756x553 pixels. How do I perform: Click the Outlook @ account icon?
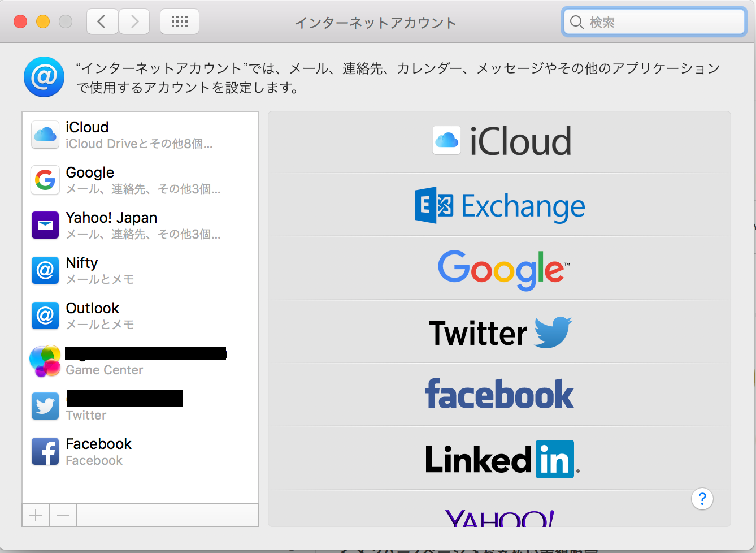click(45, 316)
